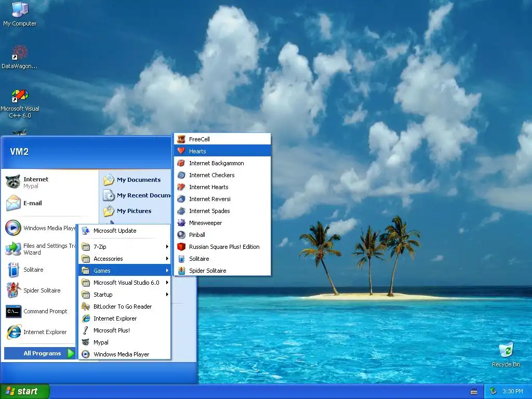The width and height of the screenshot is (532, 399).
Task: Choose Pinball menu entry text
Action: [197, 235]
